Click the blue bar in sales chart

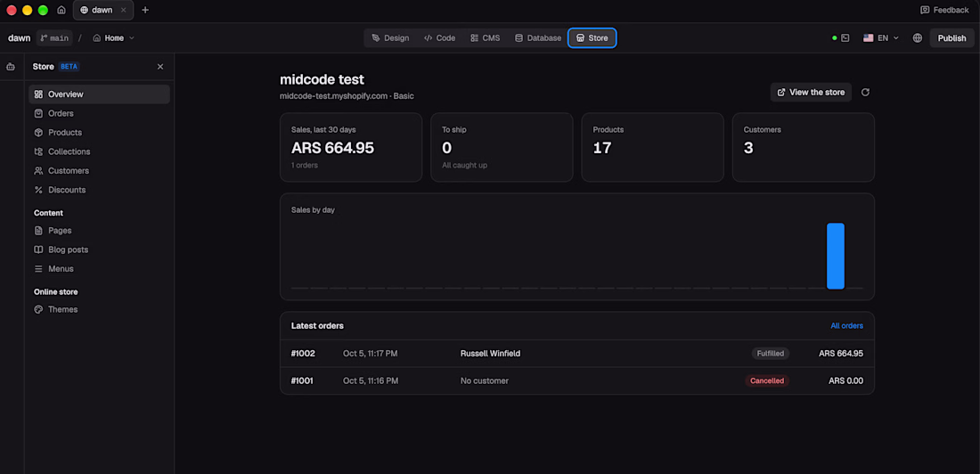pyautogui.click(x=836, y=256)
